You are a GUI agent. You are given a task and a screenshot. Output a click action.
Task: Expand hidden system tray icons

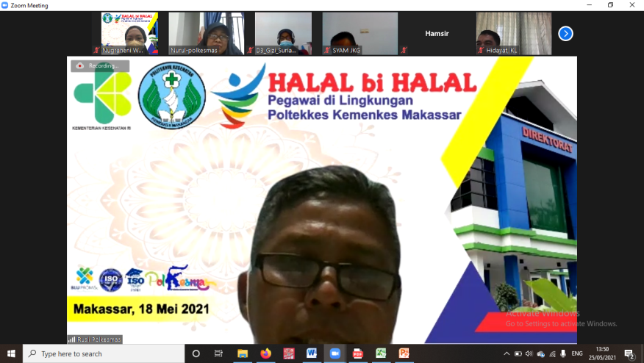tap(507, 353)
